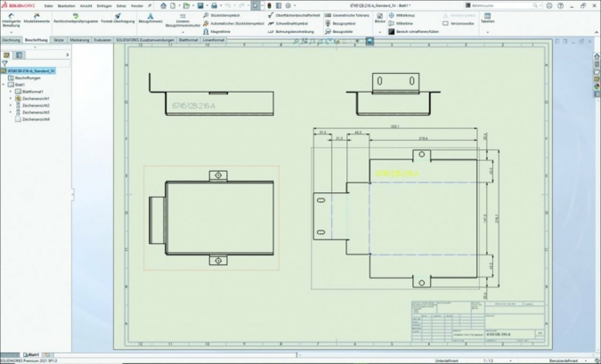Click the Modellelemente icon
The height and width of the screenshot is (364, 601).
click(37, 19)
